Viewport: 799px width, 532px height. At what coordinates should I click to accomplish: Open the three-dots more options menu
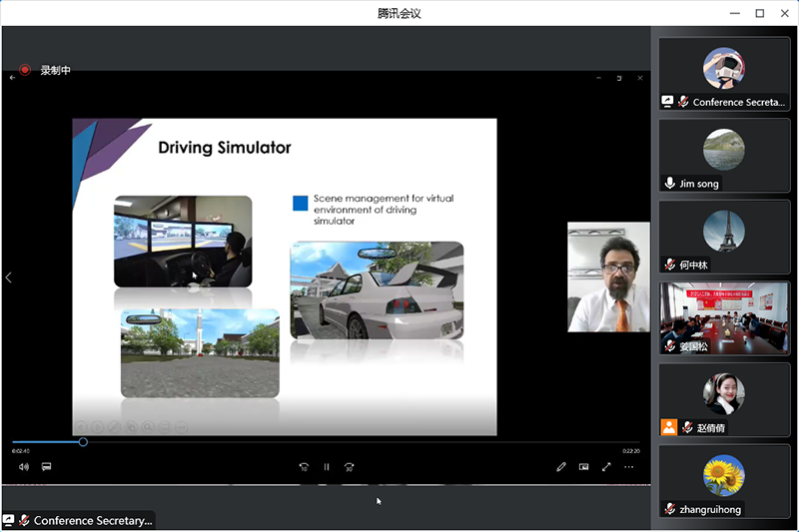point(629,467)
